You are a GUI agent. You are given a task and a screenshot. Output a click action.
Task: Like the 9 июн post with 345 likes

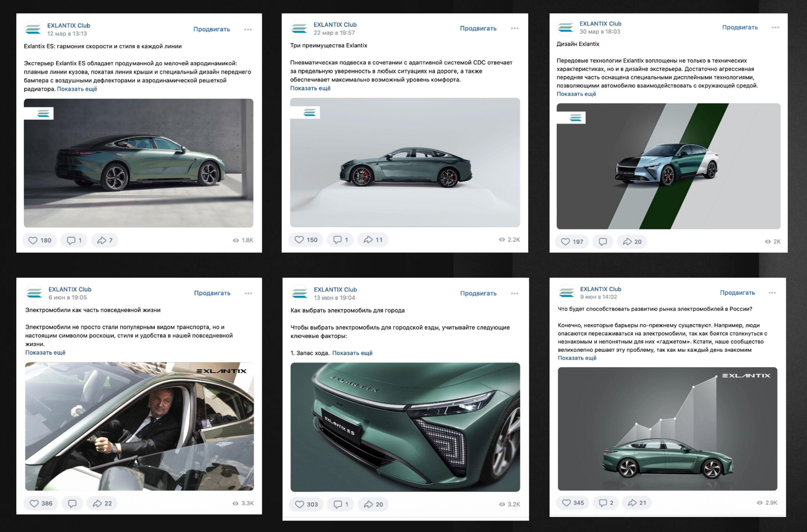(x=573, y=503)
